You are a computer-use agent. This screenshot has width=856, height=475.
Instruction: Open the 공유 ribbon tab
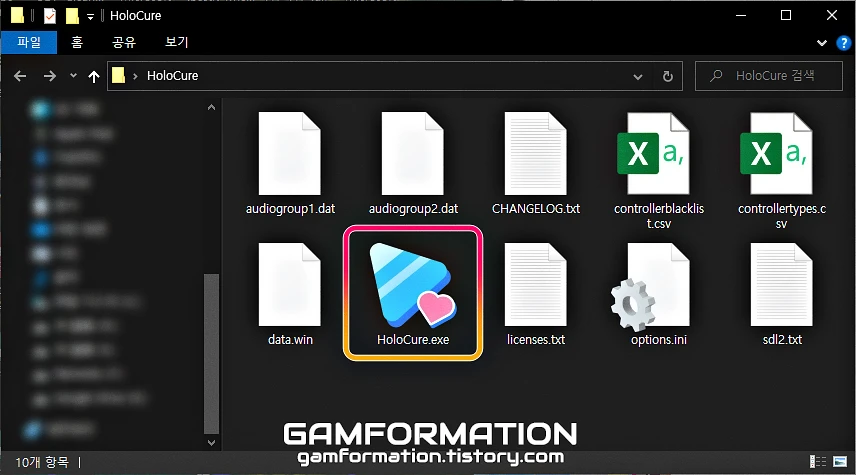(124, 42)
